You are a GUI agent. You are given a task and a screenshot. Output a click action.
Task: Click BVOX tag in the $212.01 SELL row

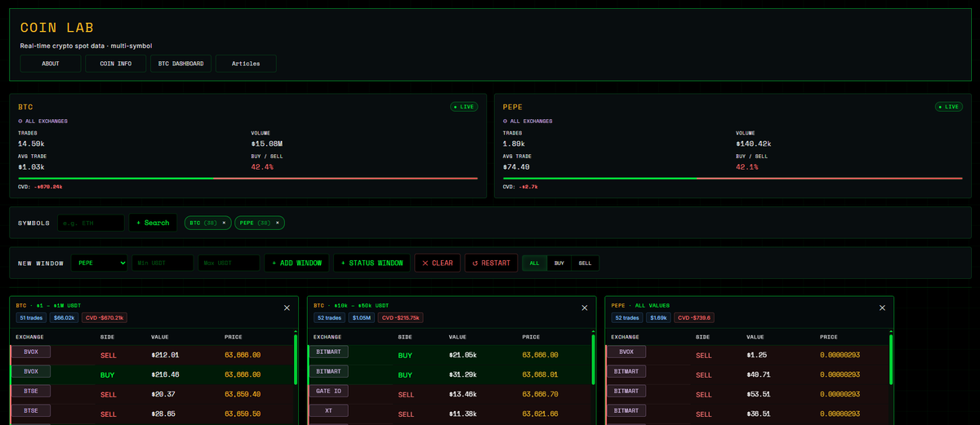tap(31, 352)
